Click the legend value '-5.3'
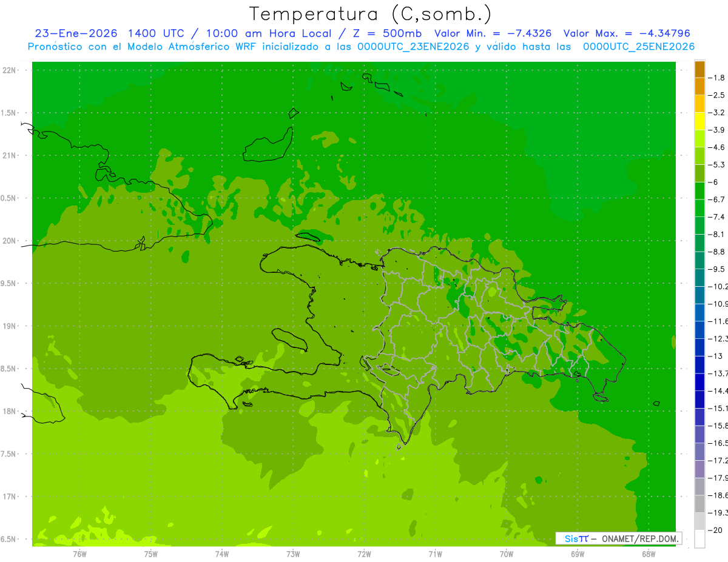Screen dimensions: 728x562 click(716, 165)
